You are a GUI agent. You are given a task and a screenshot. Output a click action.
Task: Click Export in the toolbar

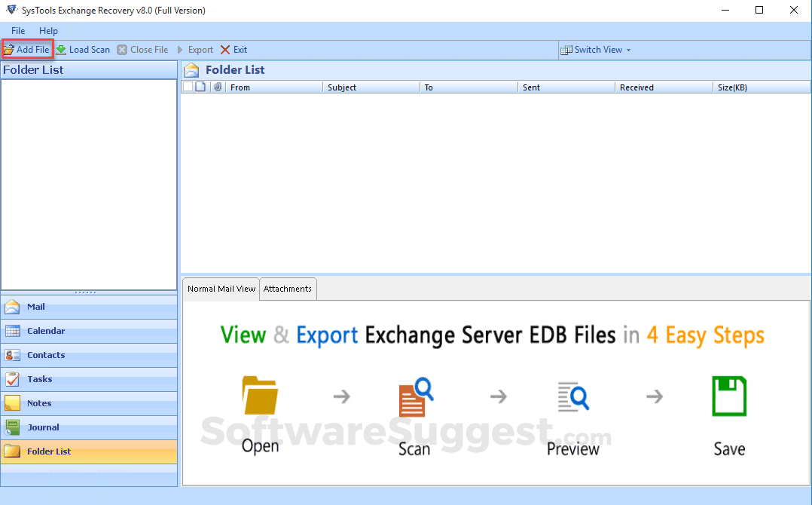194,50
